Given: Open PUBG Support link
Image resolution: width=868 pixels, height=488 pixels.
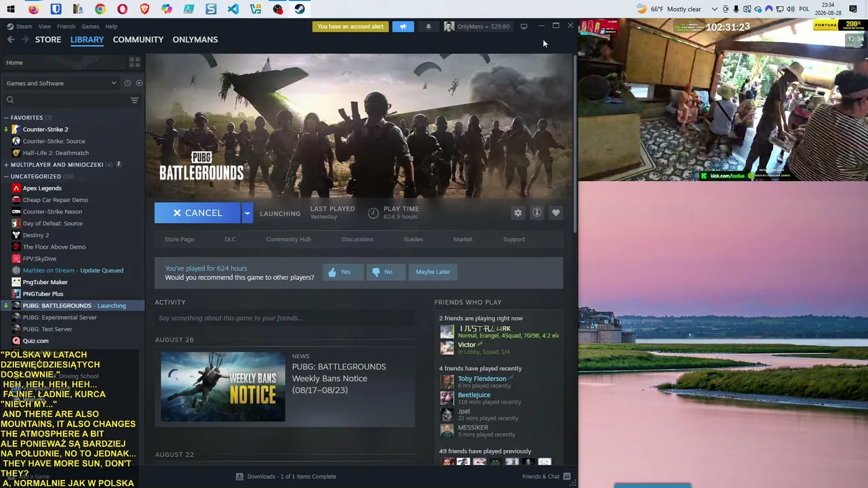Looking at the screenshot, I should [514, 239].
